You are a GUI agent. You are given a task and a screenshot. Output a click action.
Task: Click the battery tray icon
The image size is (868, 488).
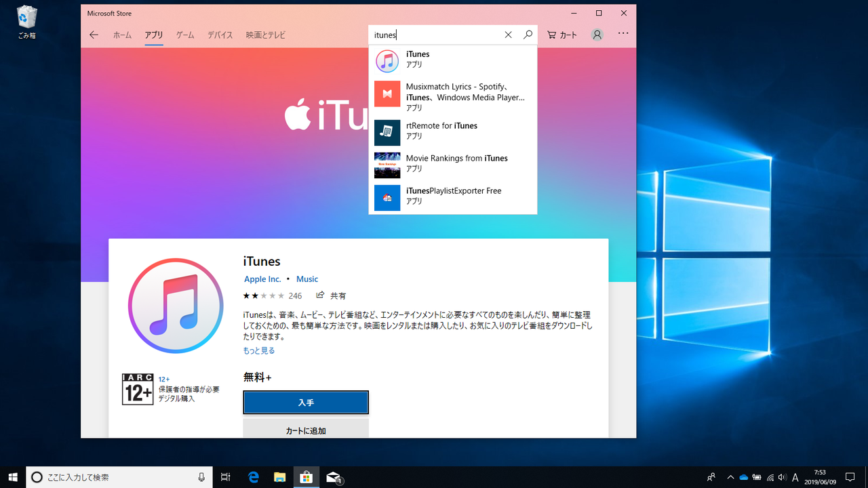click(756, 477)
